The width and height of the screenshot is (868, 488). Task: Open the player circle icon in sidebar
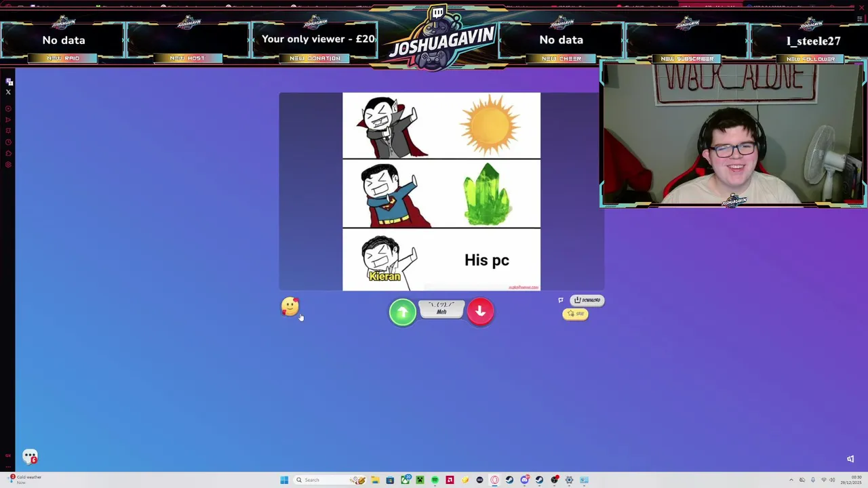pos(8,108)
